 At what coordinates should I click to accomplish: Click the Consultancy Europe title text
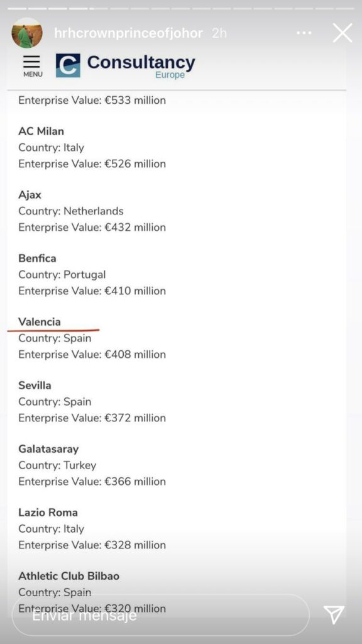point(141,66)
